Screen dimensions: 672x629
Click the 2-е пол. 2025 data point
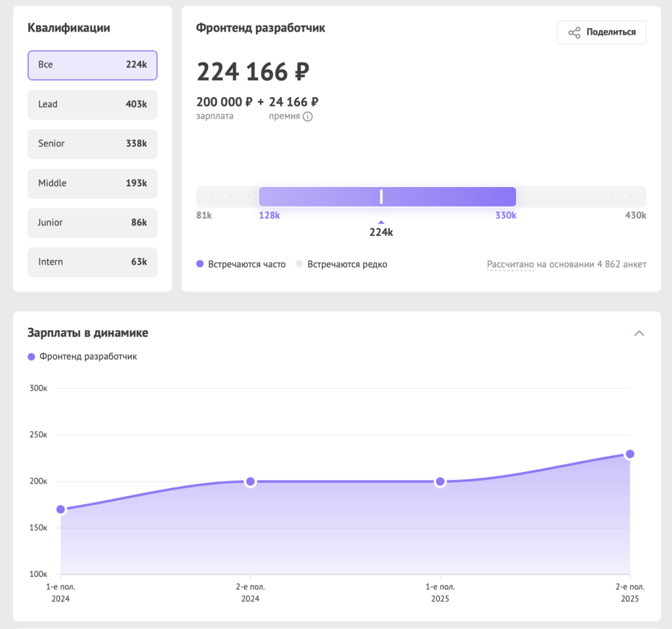(630, 454)
